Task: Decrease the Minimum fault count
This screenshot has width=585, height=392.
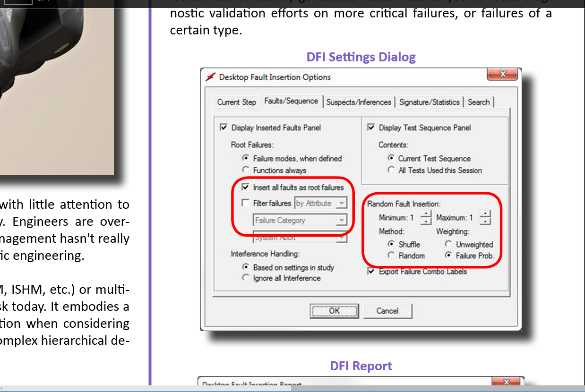Action: pyautogui.click(x=426, y=222)
